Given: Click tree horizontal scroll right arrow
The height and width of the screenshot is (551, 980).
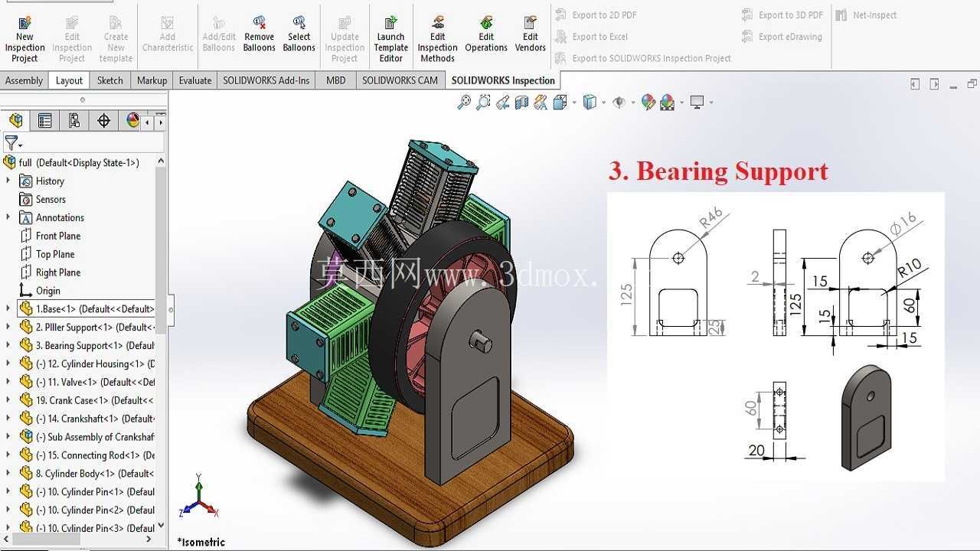Looking at the screenshot, I should coord(149,539).
